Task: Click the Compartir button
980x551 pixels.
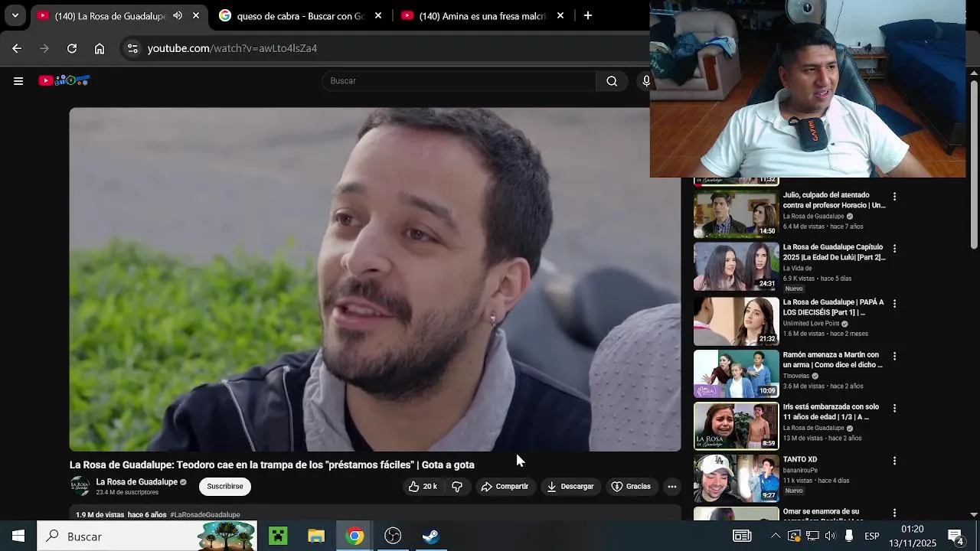Action: (505, 486)
